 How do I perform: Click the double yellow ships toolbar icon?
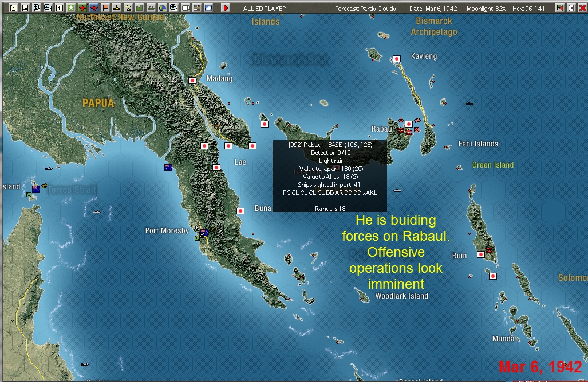point(128,8)
